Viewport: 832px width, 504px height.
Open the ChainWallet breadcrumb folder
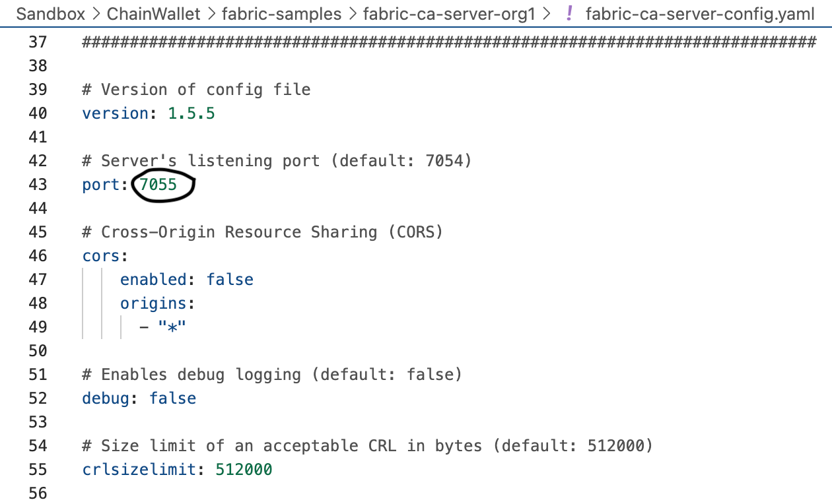153,14
